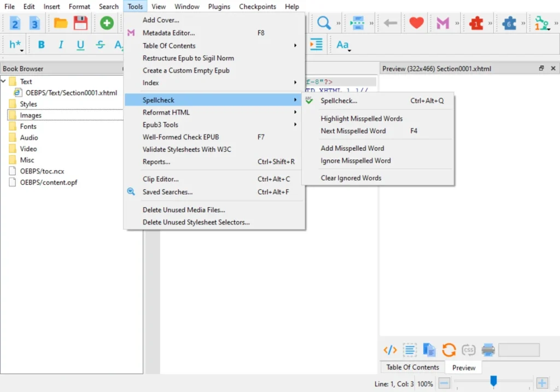Print the Preview with printer icon
Viewport: 560px width, 392px height.
coord(488,350)
